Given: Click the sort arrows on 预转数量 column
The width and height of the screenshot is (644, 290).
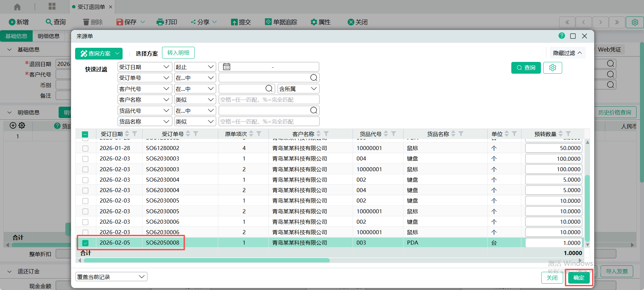Looking at the screenshot, I should (x=561, y=134).
